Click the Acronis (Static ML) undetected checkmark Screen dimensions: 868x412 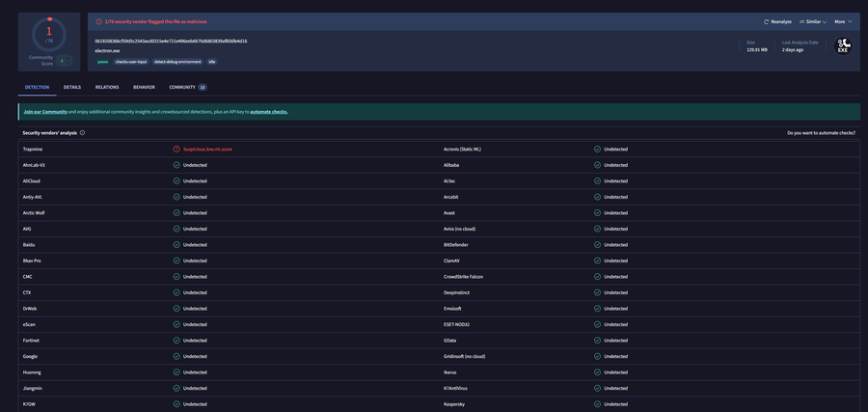click(x=597, y=149)
